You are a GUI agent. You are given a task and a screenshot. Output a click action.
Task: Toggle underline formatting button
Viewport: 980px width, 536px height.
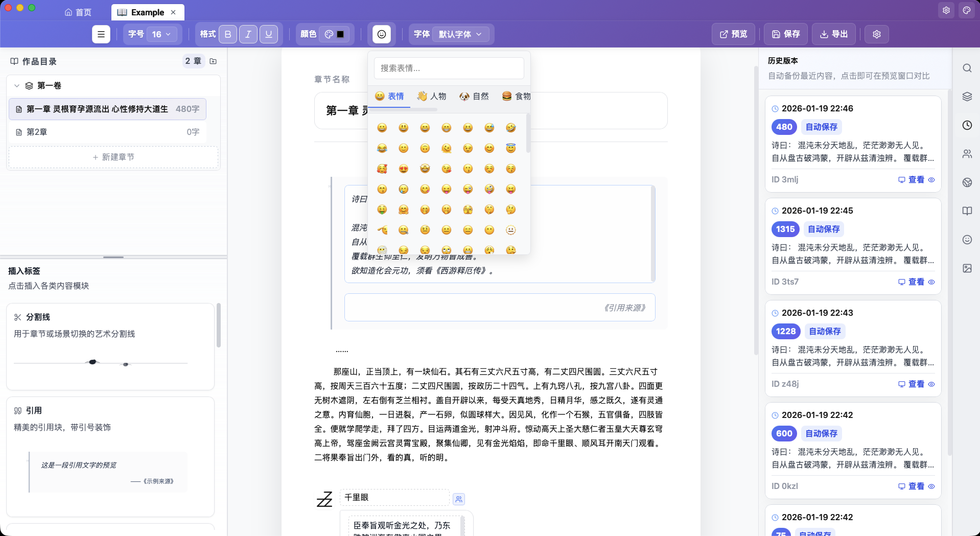[269, 34]
